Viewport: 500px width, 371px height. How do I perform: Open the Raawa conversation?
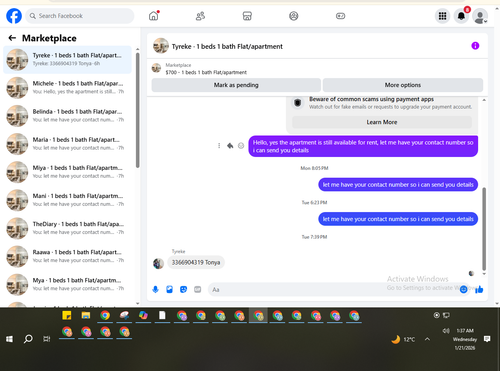coord(67,256)
